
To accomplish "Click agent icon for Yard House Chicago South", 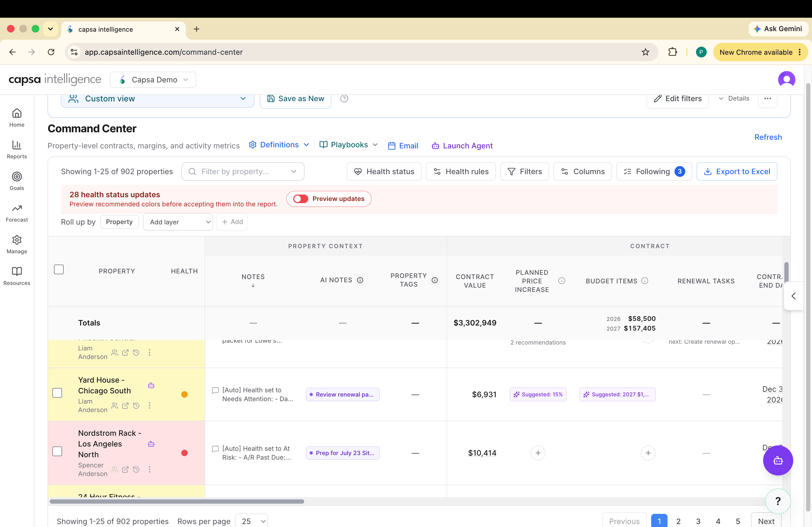I will pos(151,385).
